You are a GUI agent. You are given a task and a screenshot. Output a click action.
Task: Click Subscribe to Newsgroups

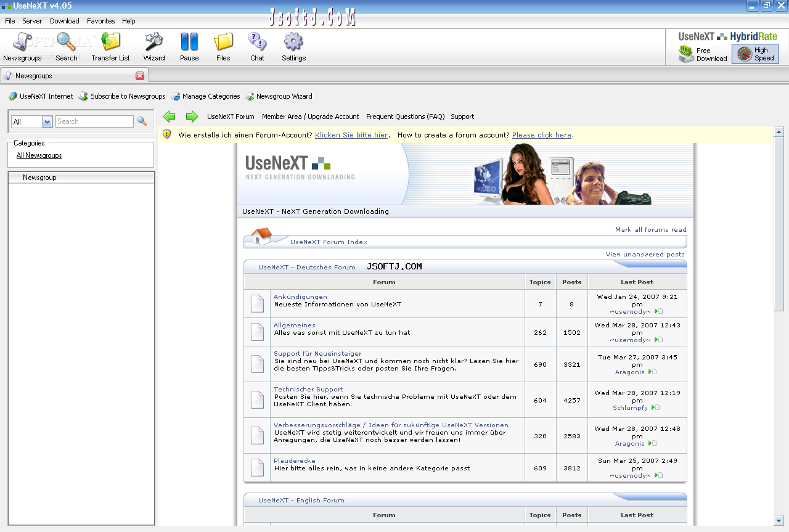[x=122, y=96]
